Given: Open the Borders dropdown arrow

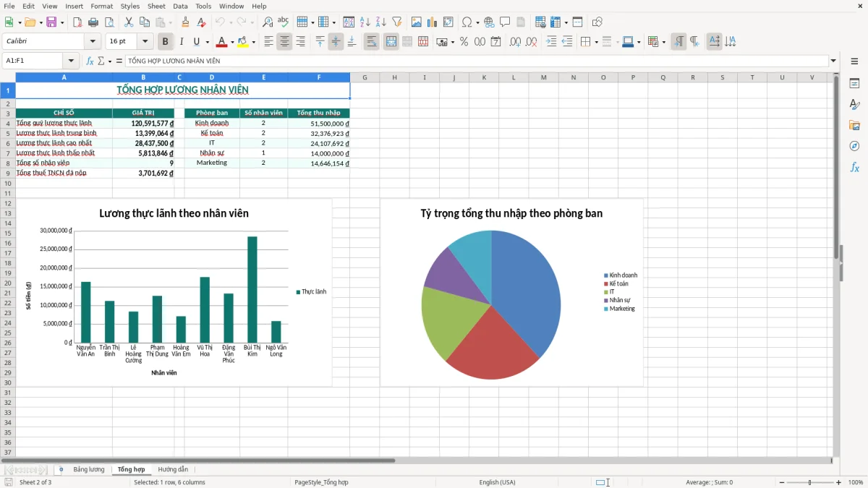Looking at the screenshot, I should 596,42.
